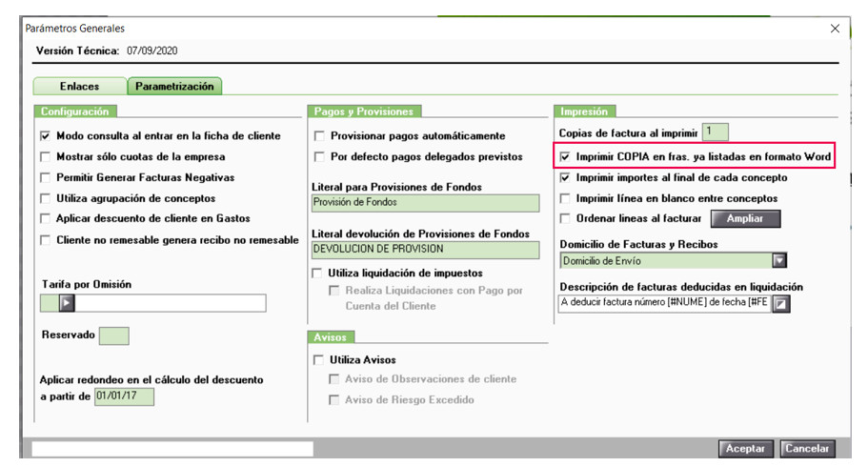Uncheck Modo consulta al entrar en ficha

(x=46, y=135)
